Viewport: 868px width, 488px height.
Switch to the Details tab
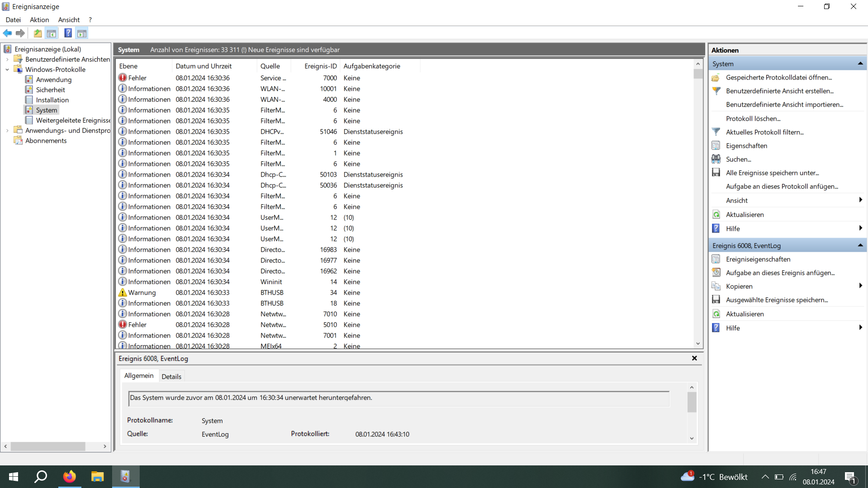pos(171,376)
